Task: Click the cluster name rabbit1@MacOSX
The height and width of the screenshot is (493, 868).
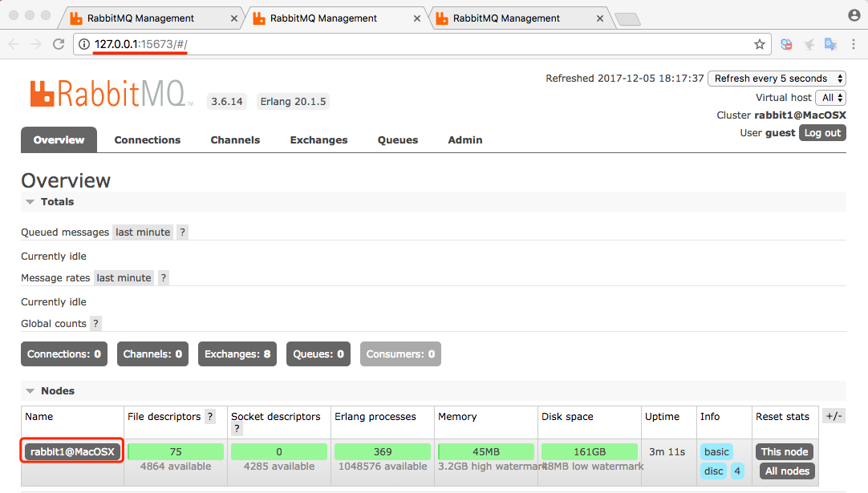Action: click(x=800, y=115)
